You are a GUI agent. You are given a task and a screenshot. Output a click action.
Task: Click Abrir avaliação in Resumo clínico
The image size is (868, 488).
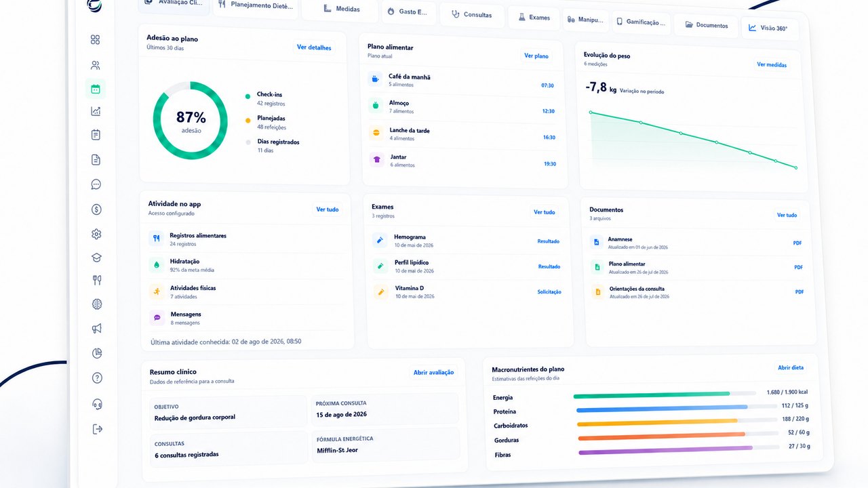pos(433,373)
